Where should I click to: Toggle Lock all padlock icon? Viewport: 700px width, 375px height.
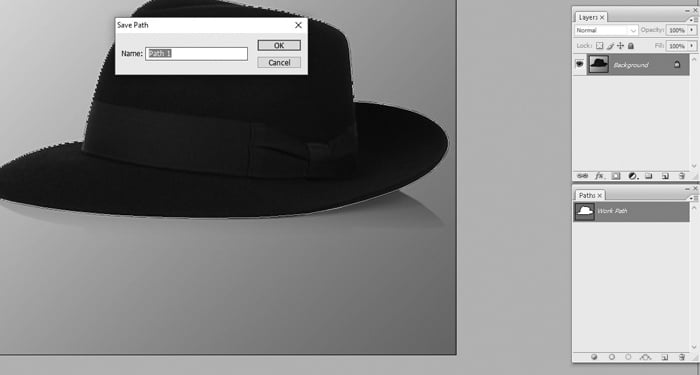point(631,46)
